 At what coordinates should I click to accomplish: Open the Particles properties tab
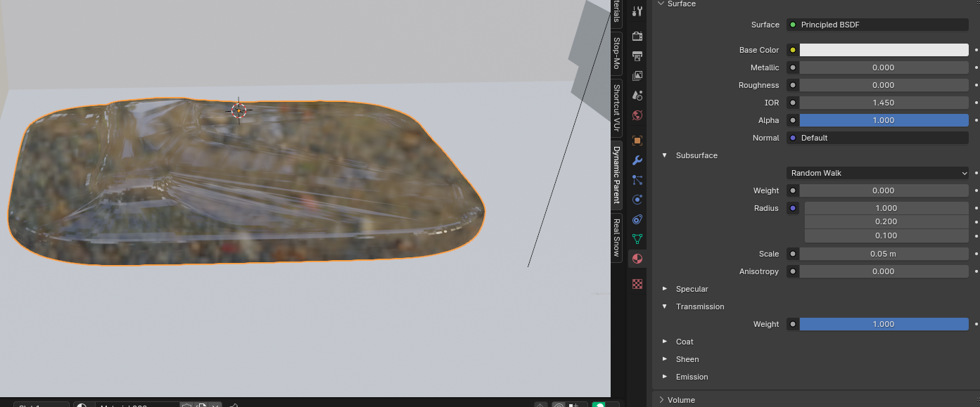pyautogui.click(x=637, y=180)
